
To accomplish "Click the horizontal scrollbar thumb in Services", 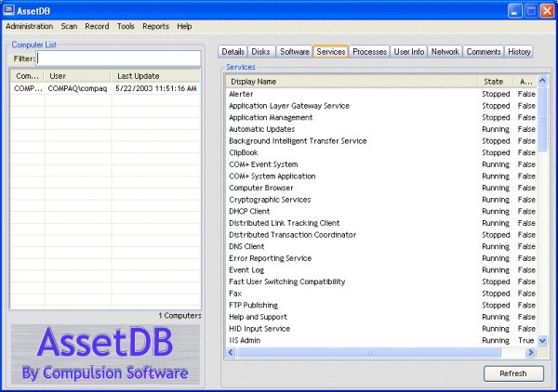I will [x=368, y=352].
